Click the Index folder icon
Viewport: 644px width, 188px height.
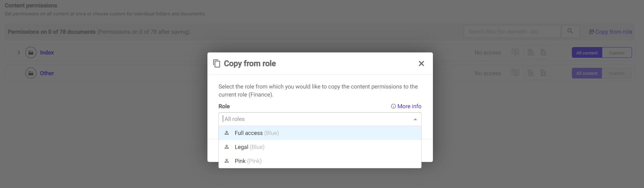coord(31,52)
